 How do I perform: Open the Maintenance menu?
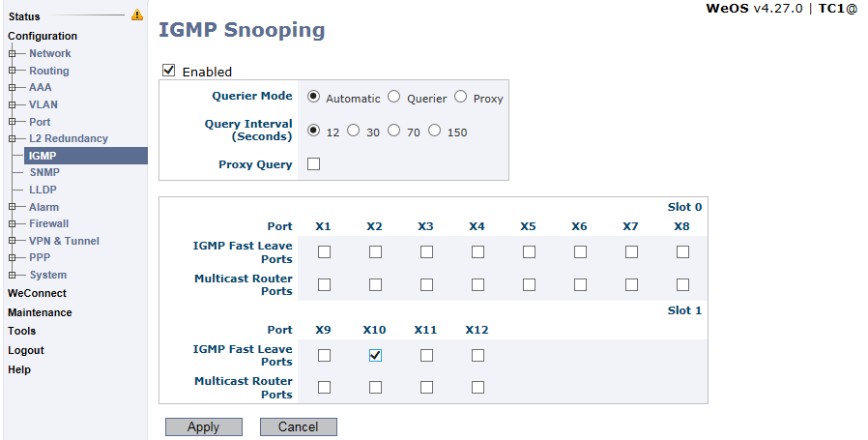tap(40, 312)
